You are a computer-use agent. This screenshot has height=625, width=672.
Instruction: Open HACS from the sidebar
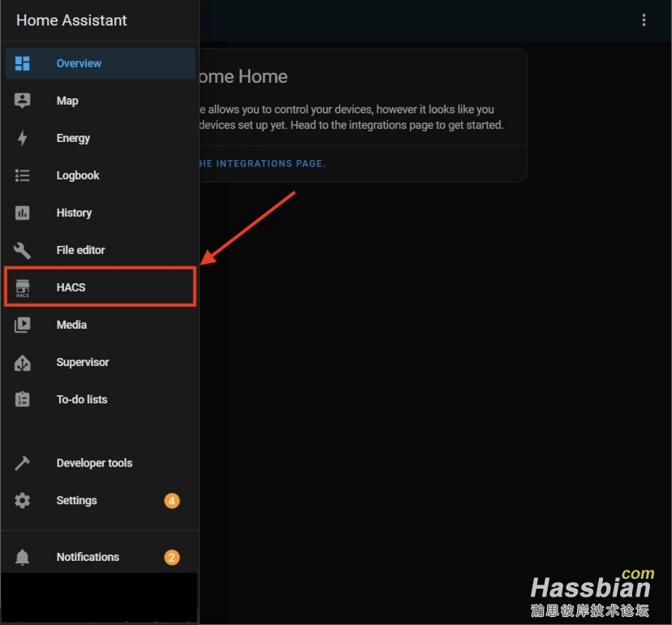click(101, 287)
